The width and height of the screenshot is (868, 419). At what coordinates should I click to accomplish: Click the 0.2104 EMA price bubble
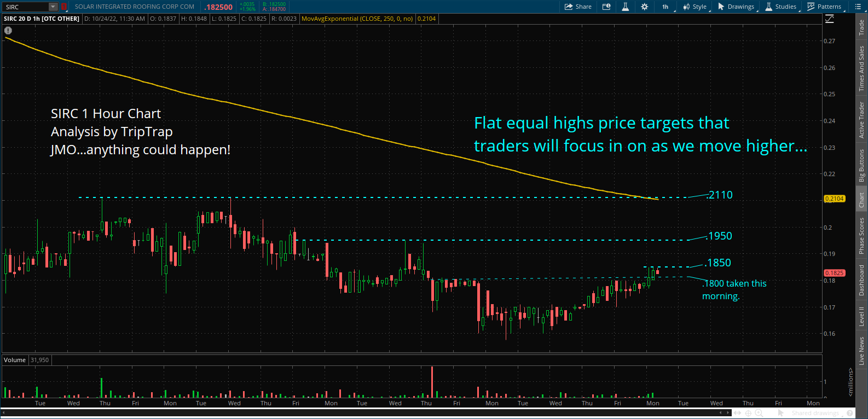[835, 199]
